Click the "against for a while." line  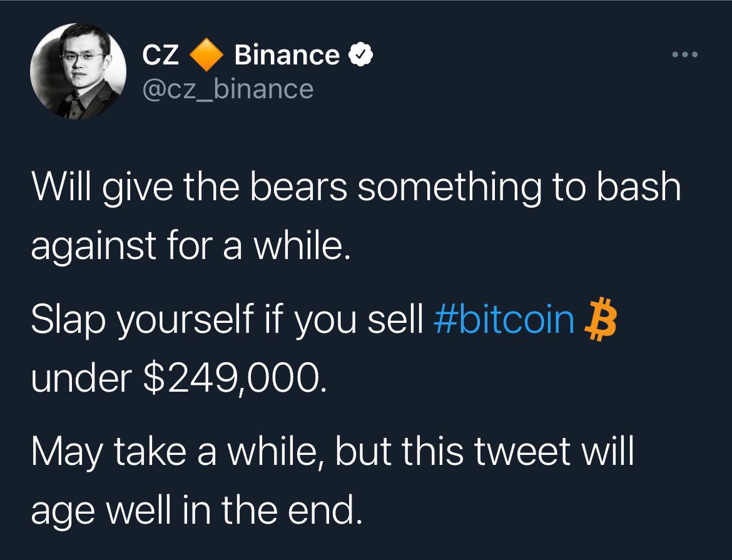187,248
